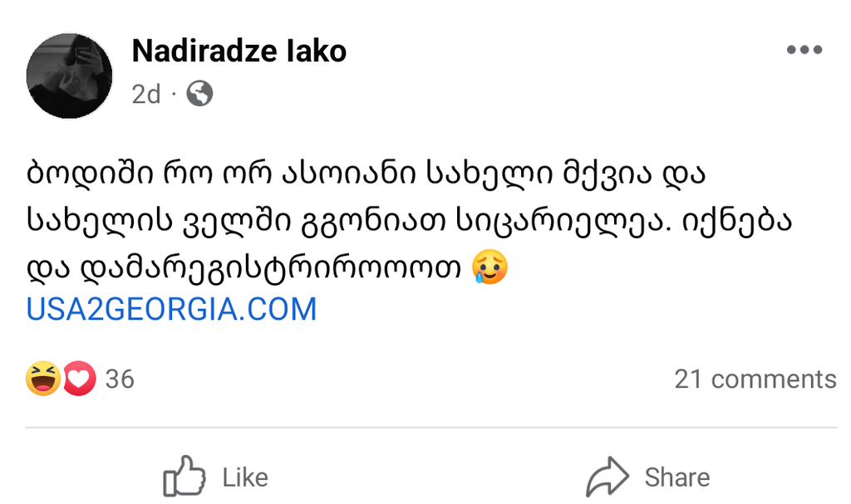This screenshot has width=851, height=504.
Task: Click the globe public audience icon
Action: point(199,94)
